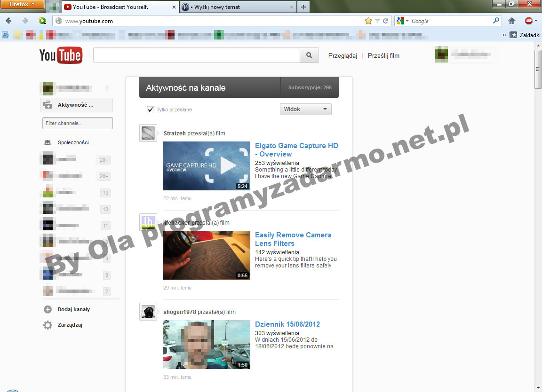
Task: Go back with the browser back arrow
Action: point(8,21)
